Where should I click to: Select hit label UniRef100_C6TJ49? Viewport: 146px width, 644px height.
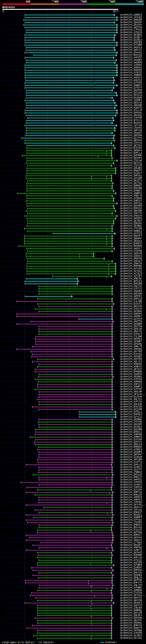[131, 125]
